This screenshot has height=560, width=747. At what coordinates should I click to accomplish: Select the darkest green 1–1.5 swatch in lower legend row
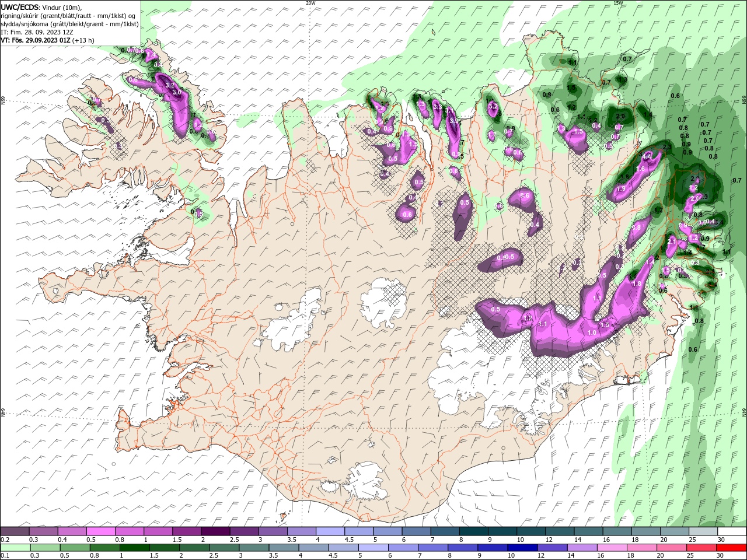pyautogui.click(x=134, y=547)
